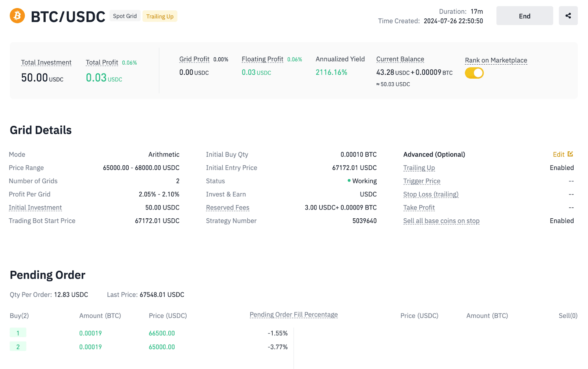This screenshot has width=588, height=369.
Task: Click the Bitcoin logo icon
Action: coord(17,16)
